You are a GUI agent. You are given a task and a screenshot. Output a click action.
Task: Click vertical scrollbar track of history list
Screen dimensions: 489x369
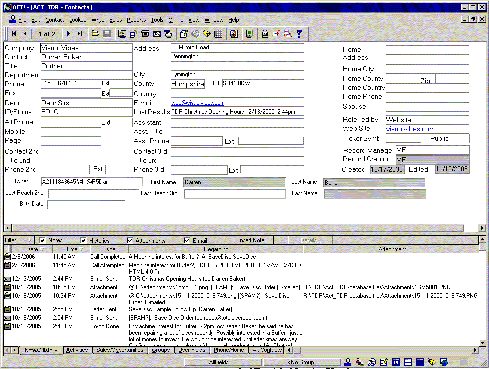tap(482, 295)
